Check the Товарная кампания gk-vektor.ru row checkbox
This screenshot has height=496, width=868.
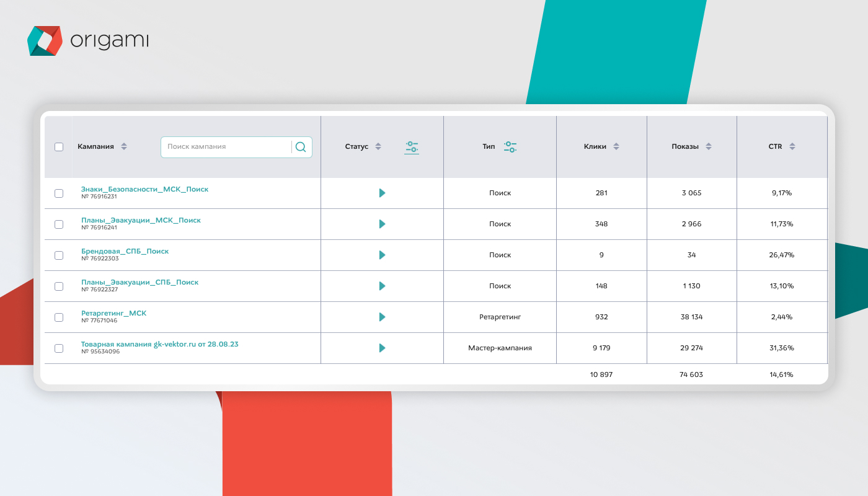click(59, 348)
